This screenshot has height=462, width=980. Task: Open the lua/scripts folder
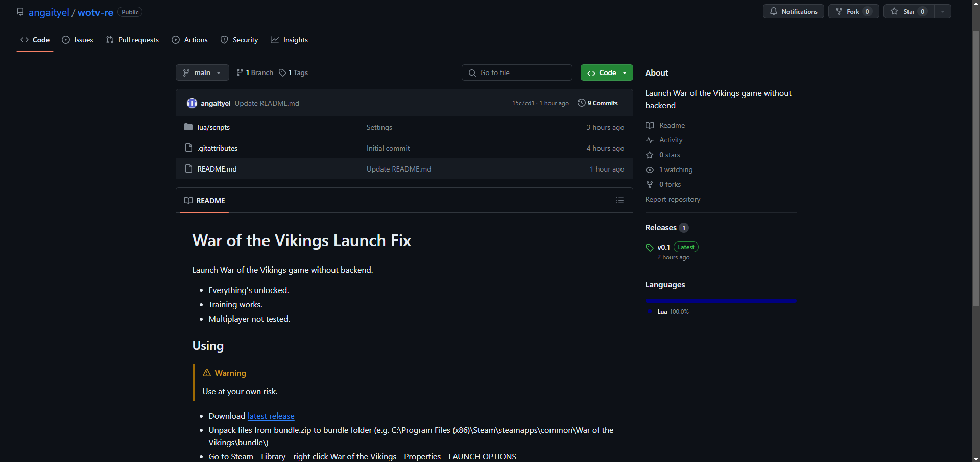pos(213,127)
